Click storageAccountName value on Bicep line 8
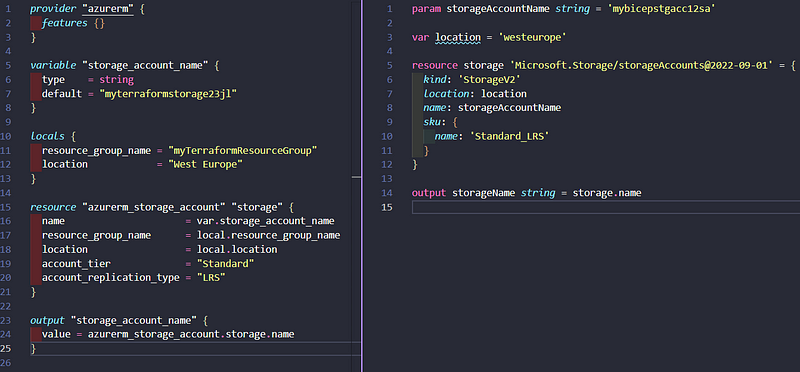800x372 pixels. pos(510,108)
